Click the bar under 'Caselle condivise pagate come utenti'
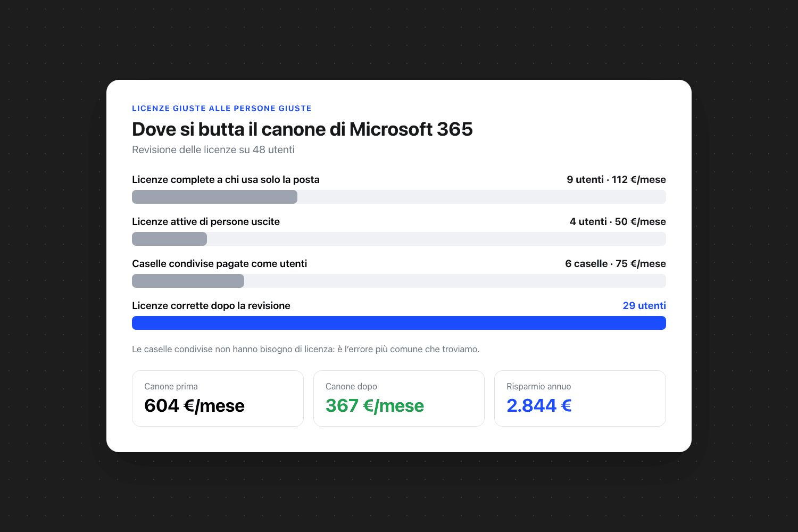Viewport: 798px width, 532px height. coord(399,281)
